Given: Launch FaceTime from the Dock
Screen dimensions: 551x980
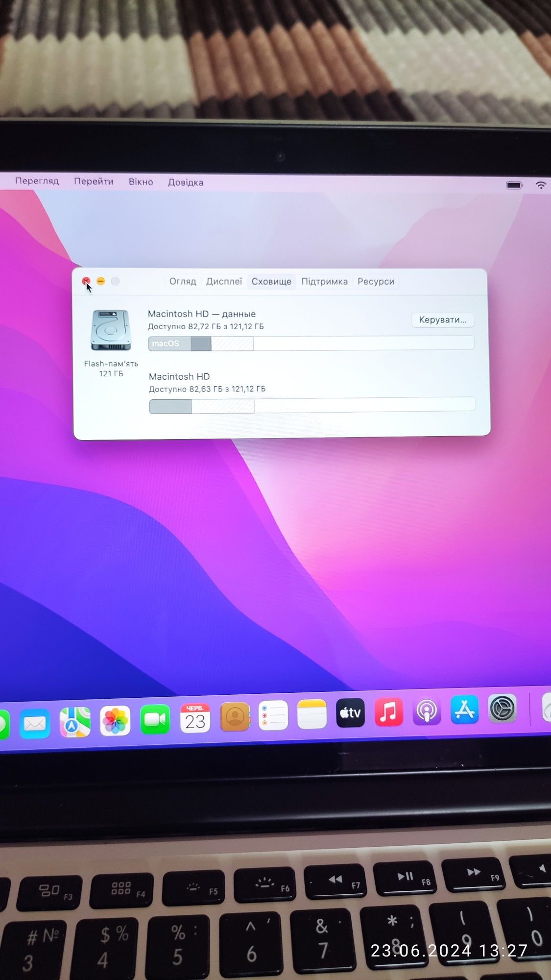Looking at the screenshot, I should [155, 719].
